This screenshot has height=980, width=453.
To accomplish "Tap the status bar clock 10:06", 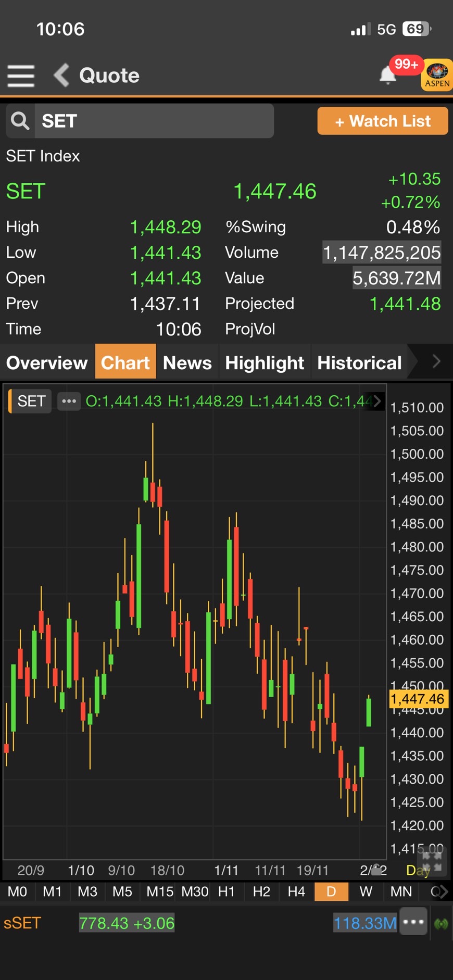I will (x=60, y=29).
